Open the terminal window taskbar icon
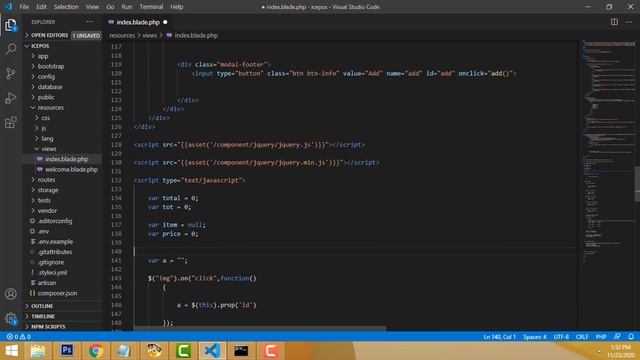This screenshot has height=360, width=640. click(241, 351)
